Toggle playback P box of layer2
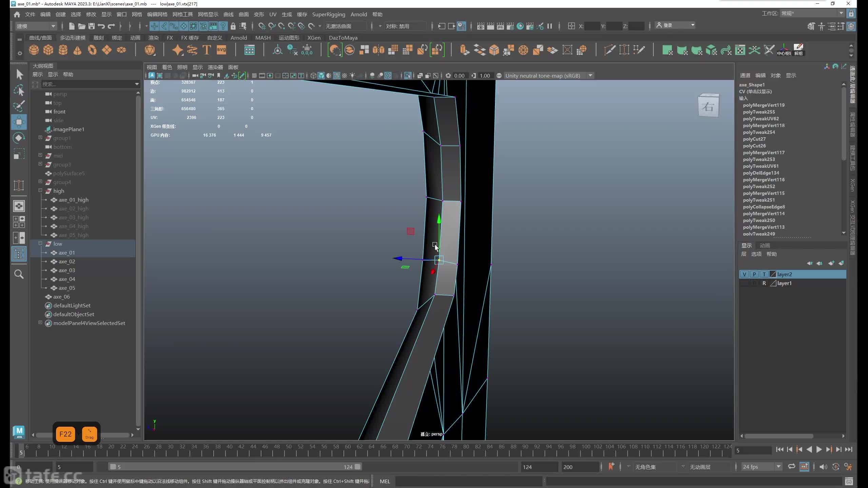The width and height of the screenshot is (868, 488). pyautogui.click(x=754, y=274)
